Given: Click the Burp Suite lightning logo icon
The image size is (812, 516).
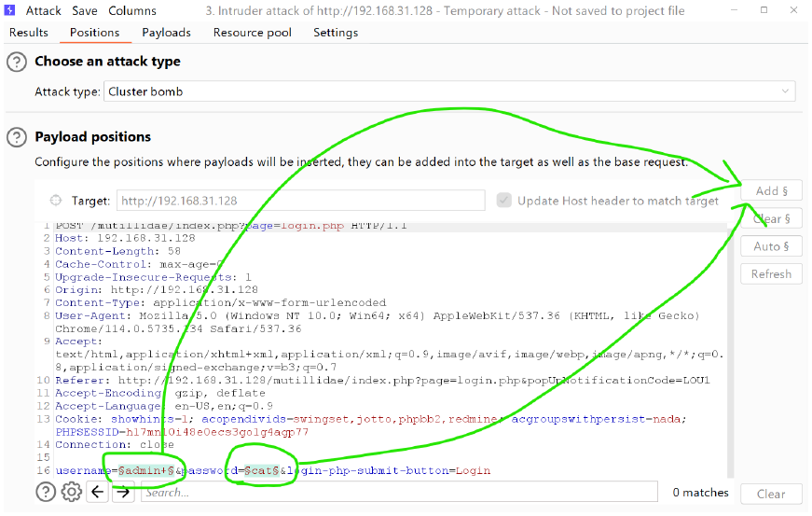Looking at the screenshot, I should (9, 10).
